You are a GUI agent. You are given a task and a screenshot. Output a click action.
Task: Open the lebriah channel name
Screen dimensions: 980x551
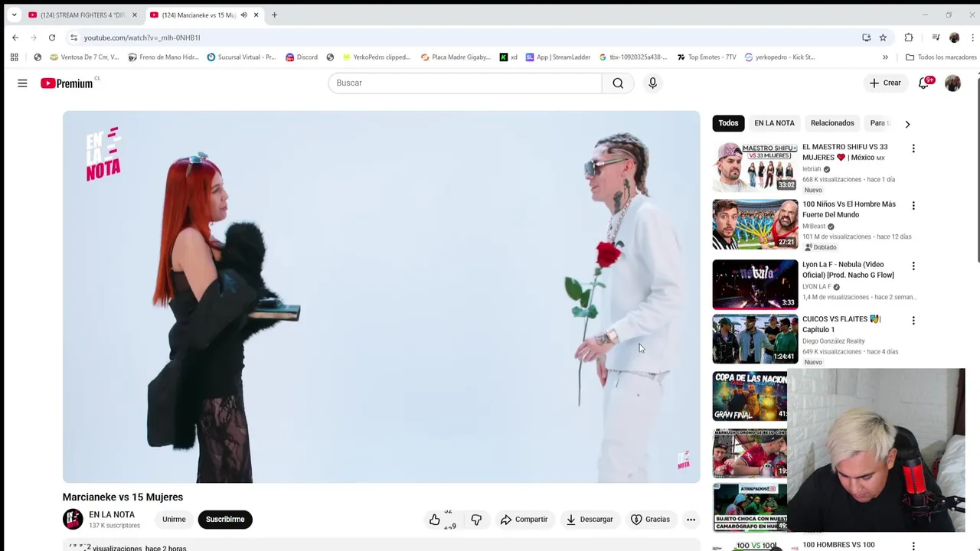pyautogui.click(x=812, y=169)
